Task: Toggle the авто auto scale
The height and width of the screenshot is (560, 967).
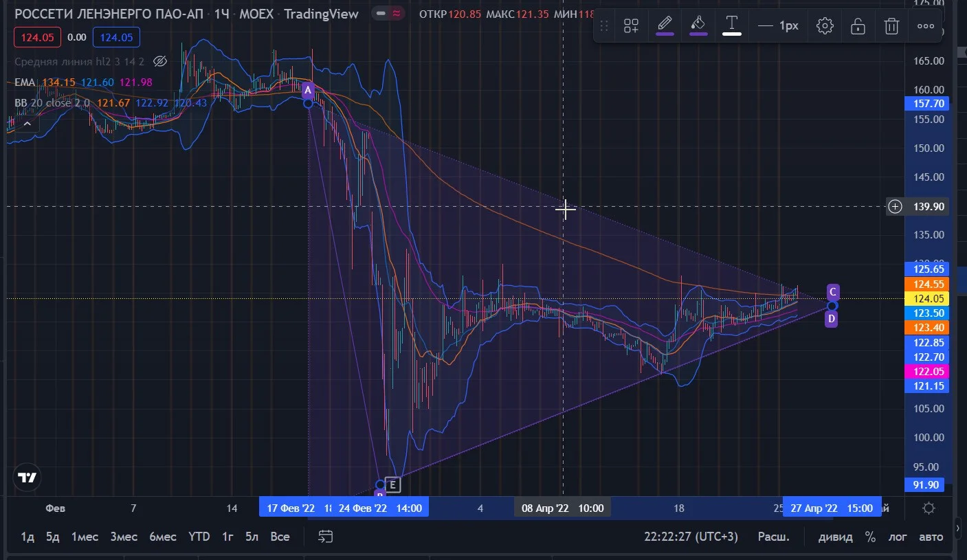Action: (x=931, y=537)
